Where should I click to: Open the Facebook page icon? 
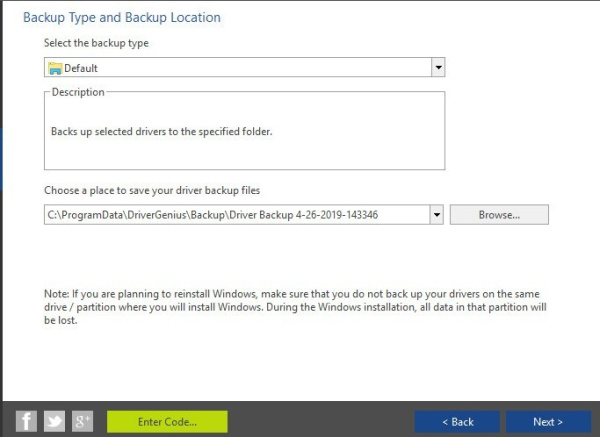point(27,421)
